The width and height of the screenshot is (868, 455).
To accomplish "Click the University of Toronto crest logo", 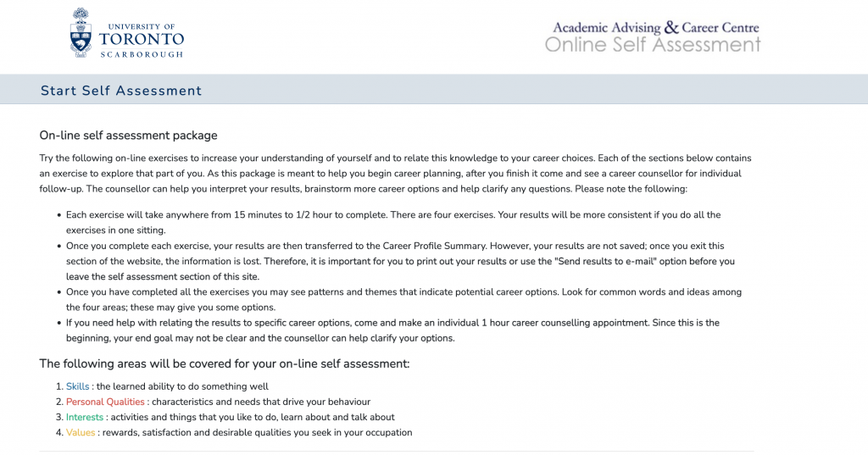I will (81, 32).
